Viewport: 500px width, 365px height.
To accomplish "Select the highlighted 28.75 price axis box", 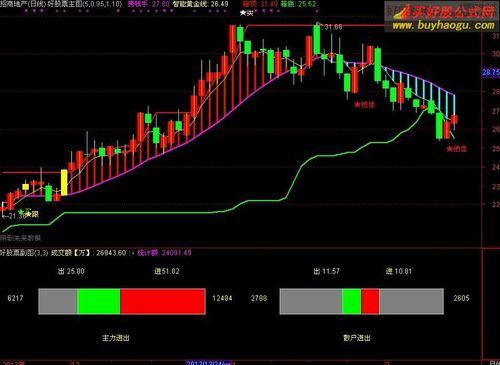I will [x=491, y=72].
